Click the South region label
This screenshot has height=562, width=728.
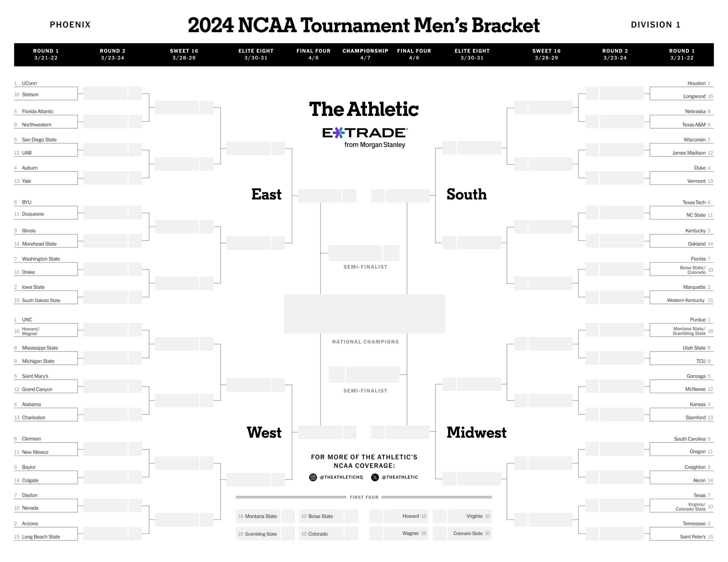[x=466, y=194]
